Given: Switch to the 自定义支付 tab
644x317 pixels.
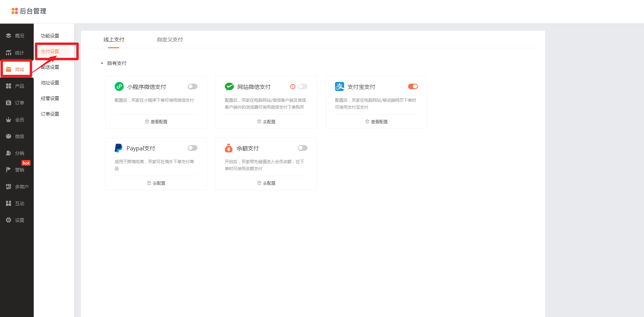Looking at the screenshot, I should coord(170,40).
